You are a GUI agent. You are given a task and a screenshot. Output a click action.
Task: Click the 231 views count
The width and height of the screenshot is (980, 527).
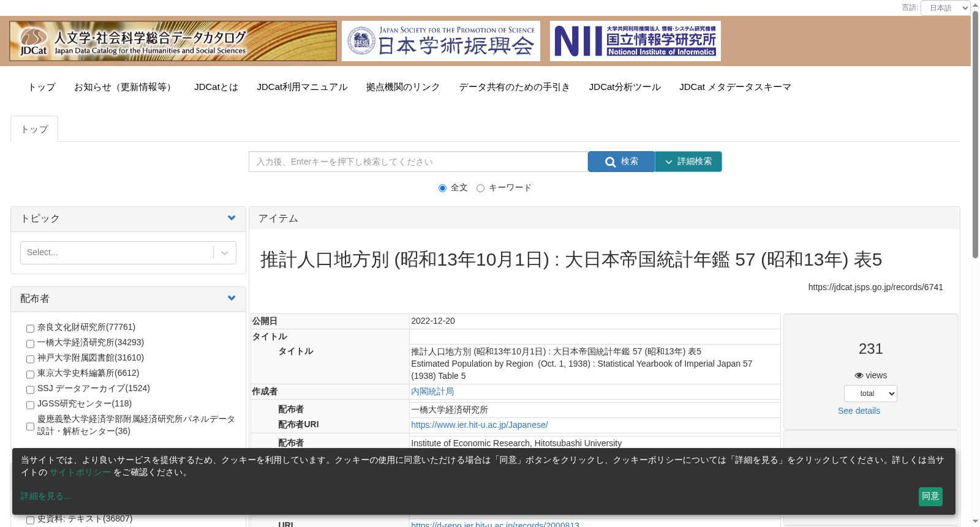[x=870, y=349]
